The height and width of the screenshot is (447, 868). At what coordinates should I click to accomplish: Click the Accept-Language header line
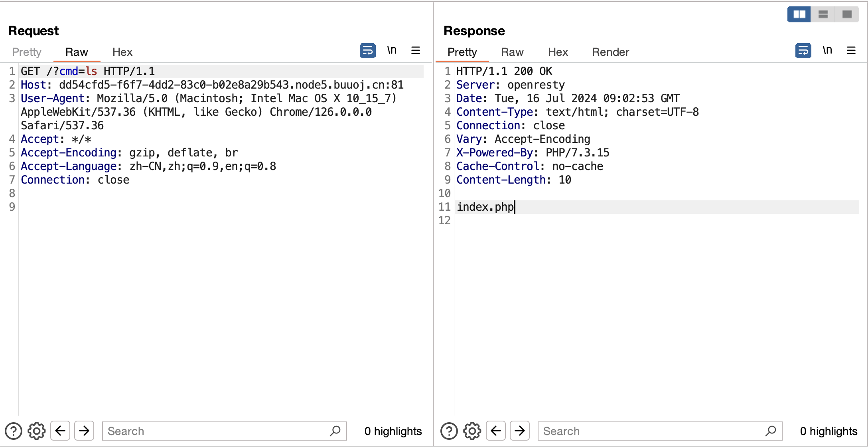pyautogui.click(x=148, y=166)
